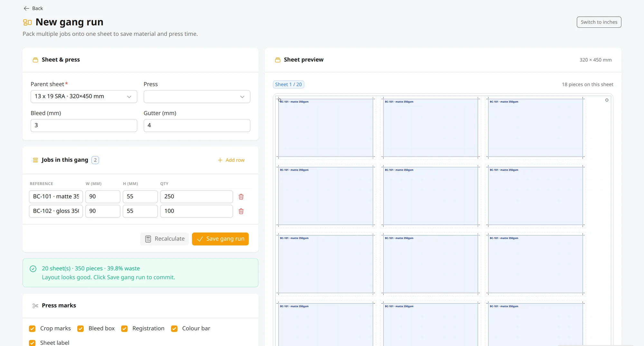
Task: Uncheck the Sheet label checkbox
Action: 32,343
